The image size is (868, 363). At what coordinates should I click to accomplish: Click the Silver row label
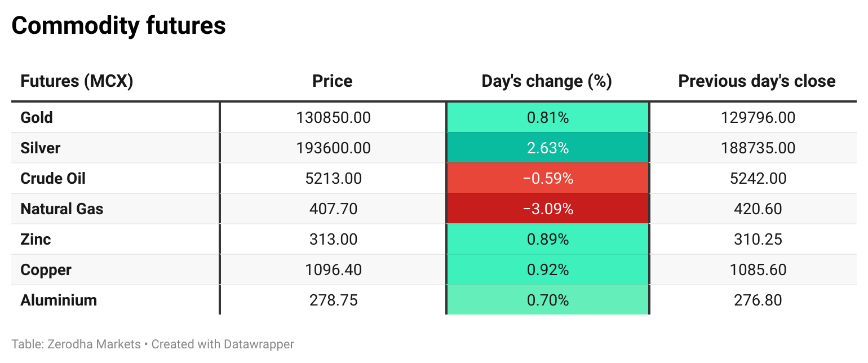[41, 148]
